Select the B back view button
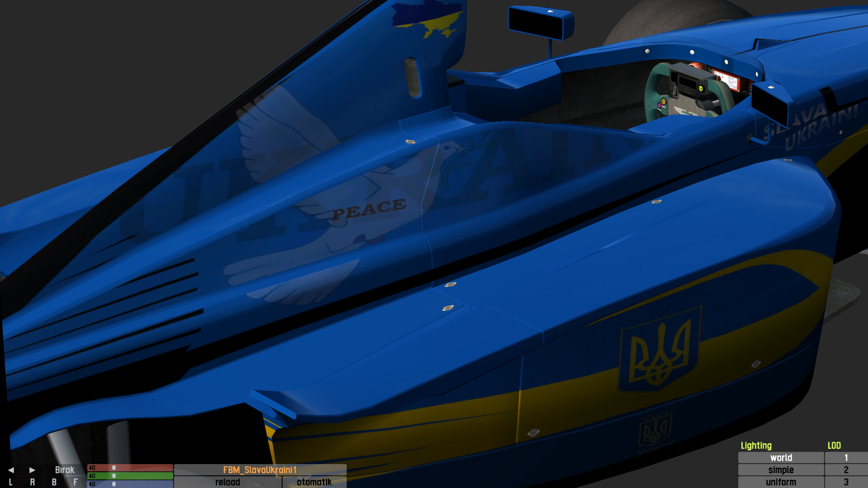 click(x=54, y=482)
